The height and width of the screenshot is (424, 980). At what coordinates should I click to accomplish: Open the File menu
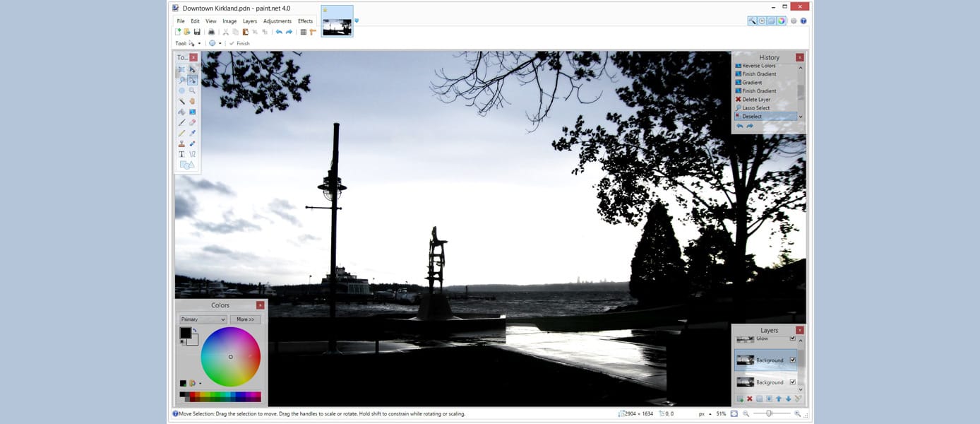(181, 21)
